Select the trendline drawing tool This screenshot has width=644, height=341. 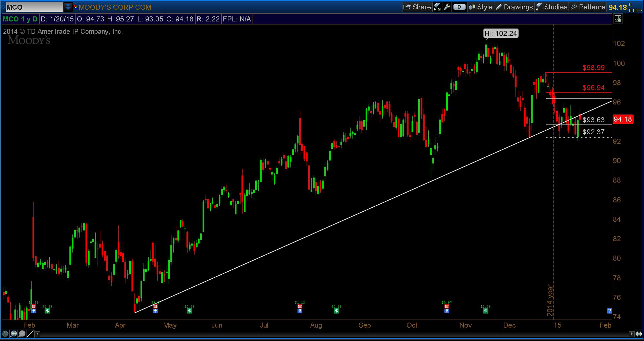coord(30,334)
